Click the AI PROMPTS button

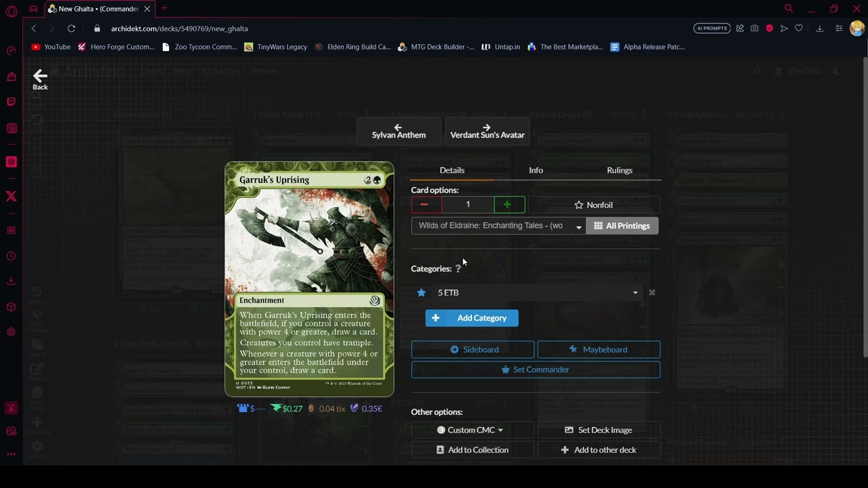[x=711, y=28]
